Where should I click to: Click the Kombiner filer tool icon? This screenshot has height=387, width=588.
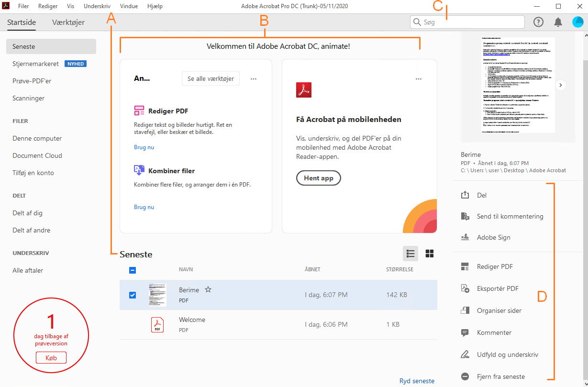coord(139,170)
